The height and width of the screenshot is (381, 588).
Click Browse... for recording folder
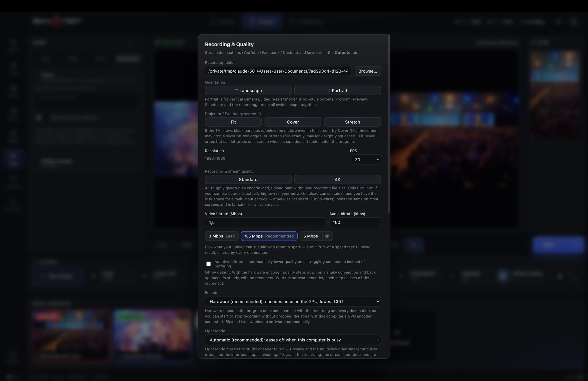[x=367, y=71]
